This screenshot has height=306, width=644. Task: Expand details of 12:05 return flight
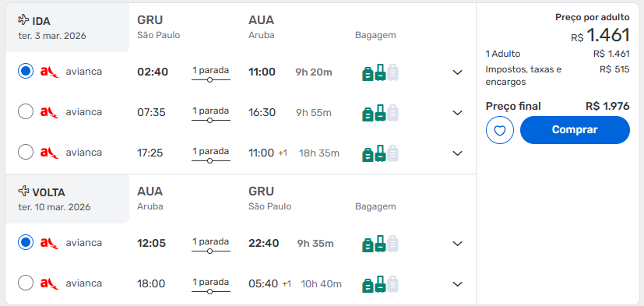(457, 244)
